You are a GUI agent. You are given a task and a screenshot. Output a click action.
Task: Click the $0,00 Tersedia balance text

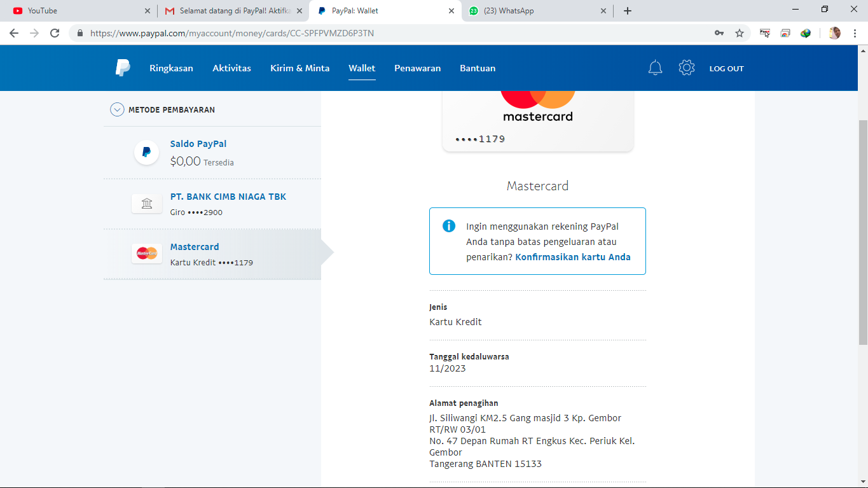coord(202,162)
